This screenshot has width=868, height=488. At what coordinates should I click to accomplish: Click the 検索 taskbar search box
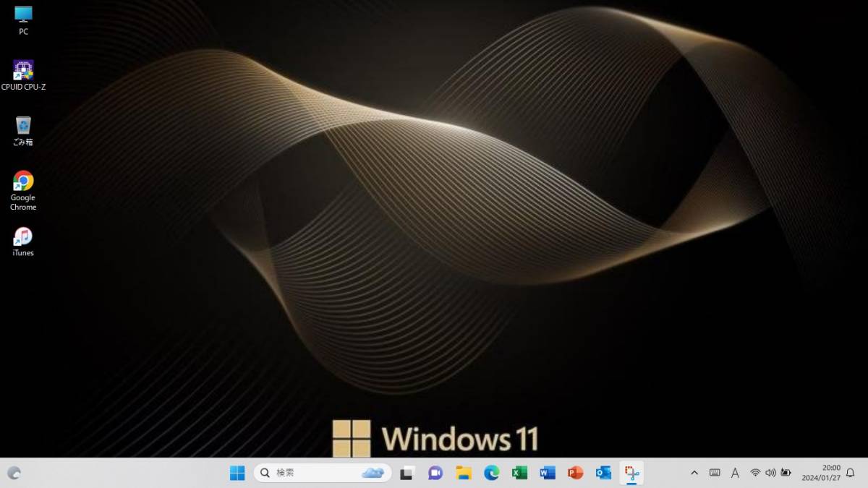coord(322,473)
